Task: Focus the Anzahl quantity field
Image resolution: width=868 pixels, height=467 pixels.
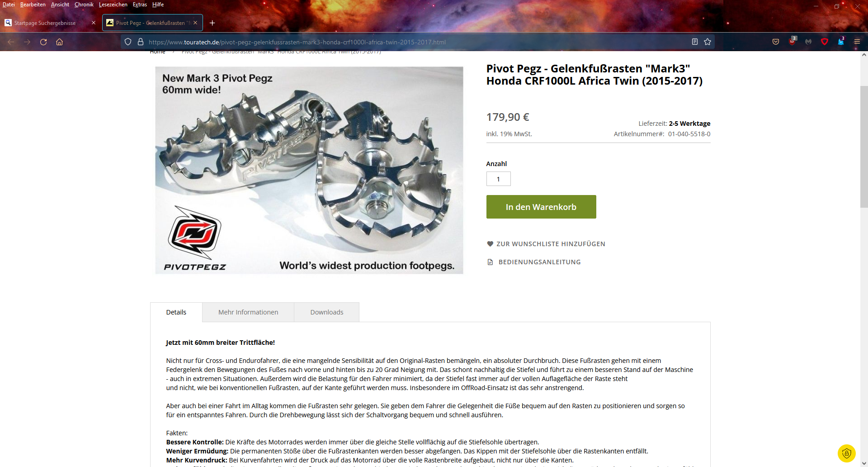Action: (x=499, y=179)
